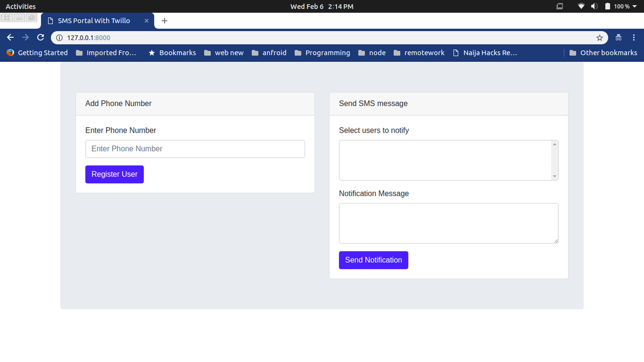Restore down the browser window
644x362 pixels.
(31, 18)
